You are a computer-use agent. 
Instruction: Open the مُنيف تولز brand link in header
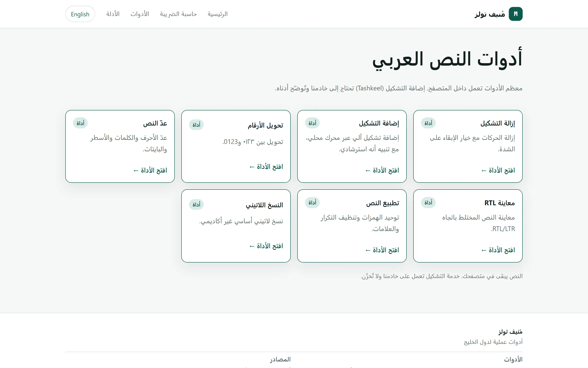[498, 14]
